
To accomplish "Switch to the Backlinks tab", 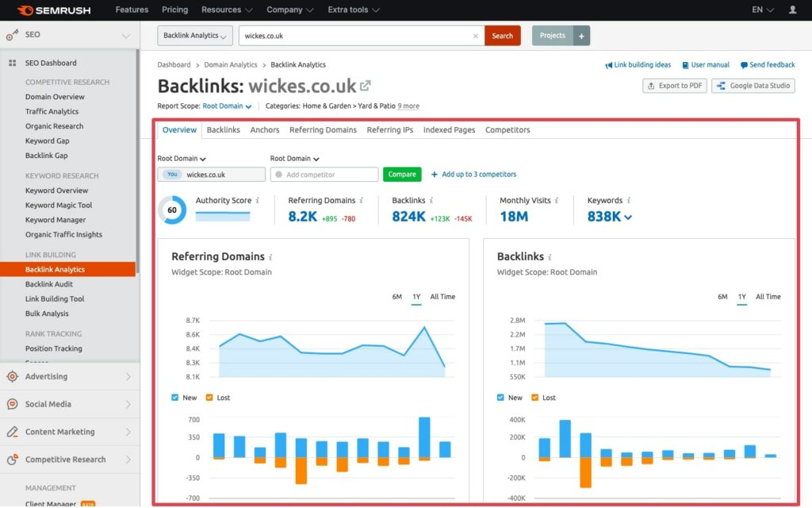I will pos(223,129).
